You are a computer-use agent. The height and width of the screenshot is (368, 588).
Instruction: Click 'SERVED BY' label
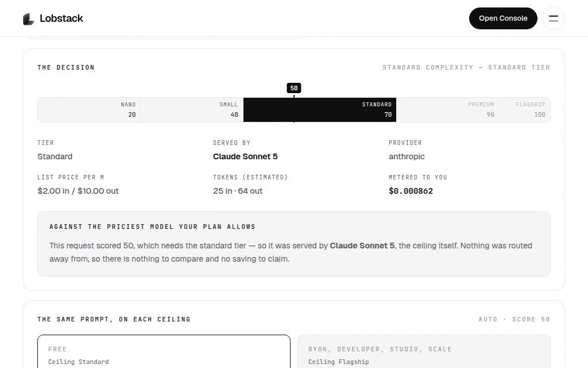pyautogui.click(x=232, y=143)
